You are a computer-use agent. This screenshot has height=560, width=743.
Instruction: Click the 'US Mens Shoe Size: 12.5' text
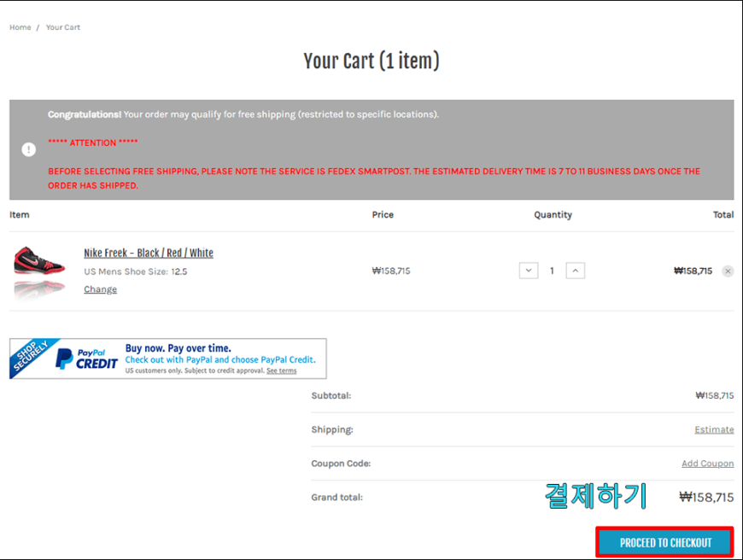[x=136, y=271]
